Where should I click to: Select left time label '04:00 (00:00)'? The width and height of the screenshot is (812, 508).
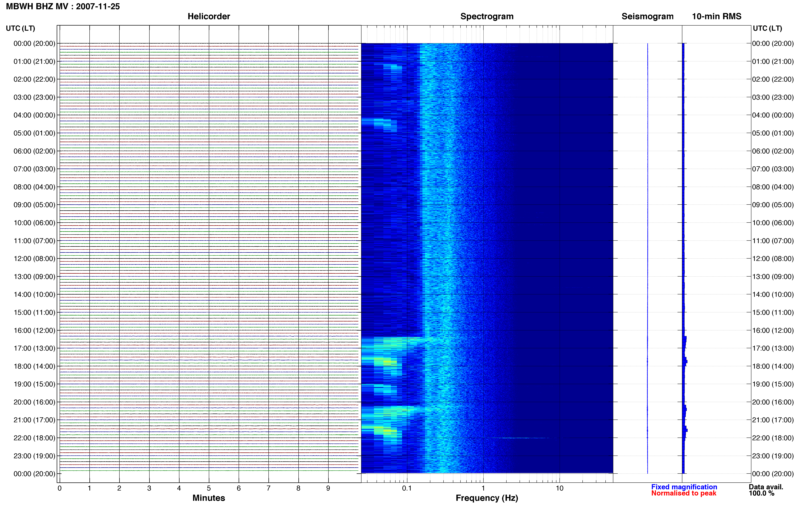[x=34, y=115]
